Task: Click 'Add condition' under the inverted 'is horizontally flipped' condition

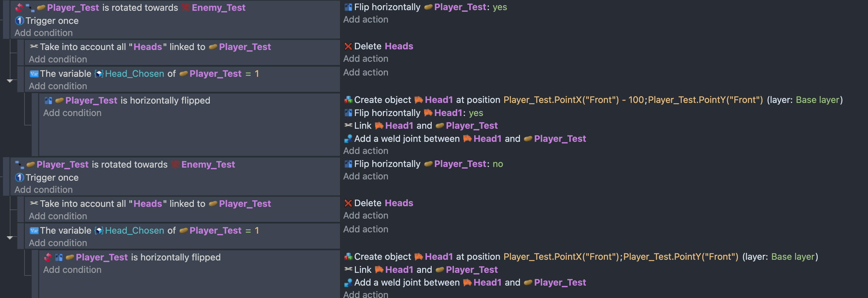Action: [x=72, y=270]
